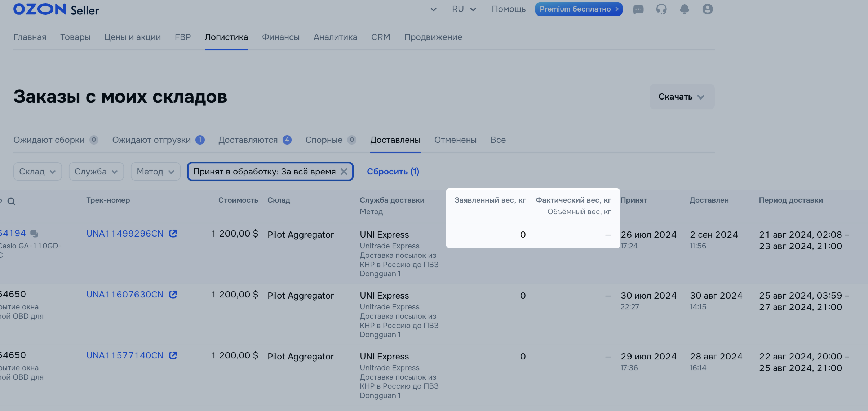Open external link icon for UNA11577140CN
This screenshot has width=868, height=411.
coord(173,355)
